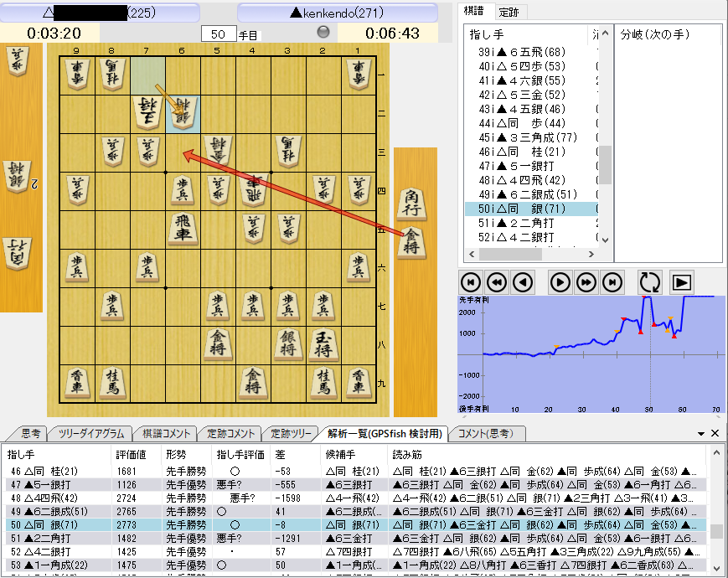Click the gold piece at 4-nine
Image resolution: width=728 pixels, height=578 pixels.
pyautogui.click(x=253, y=383)
